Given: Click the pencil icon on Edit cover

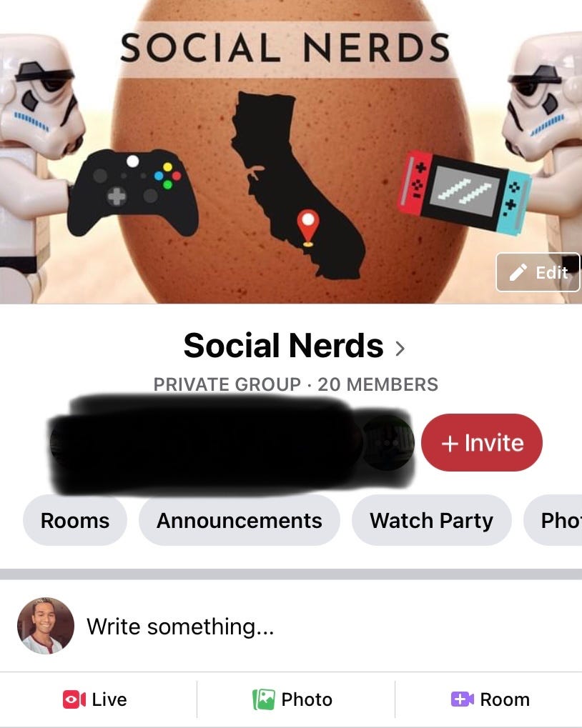Looking at the screenshot, I should pos(518,272).
